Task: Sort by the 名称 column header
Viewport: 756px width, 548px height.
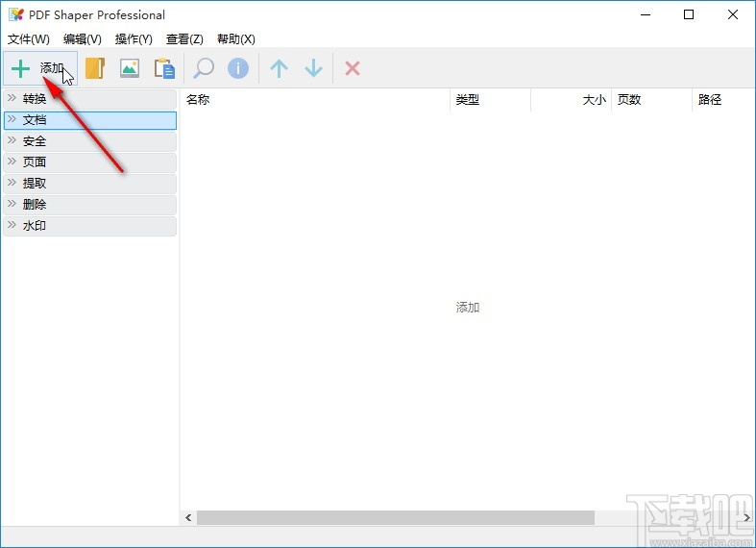Action: click(x=315, y=100)
